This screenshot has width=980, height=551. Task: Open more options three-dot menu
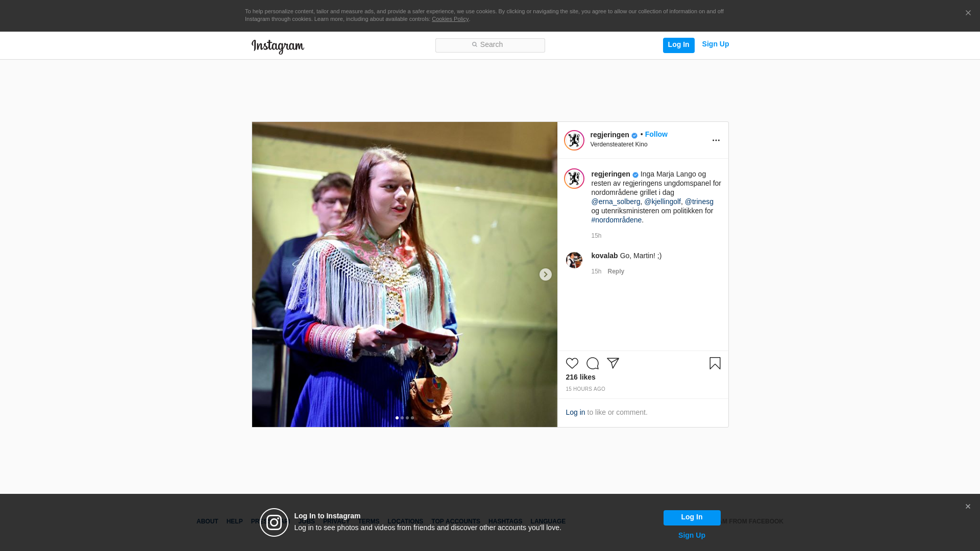click(716, 140)
